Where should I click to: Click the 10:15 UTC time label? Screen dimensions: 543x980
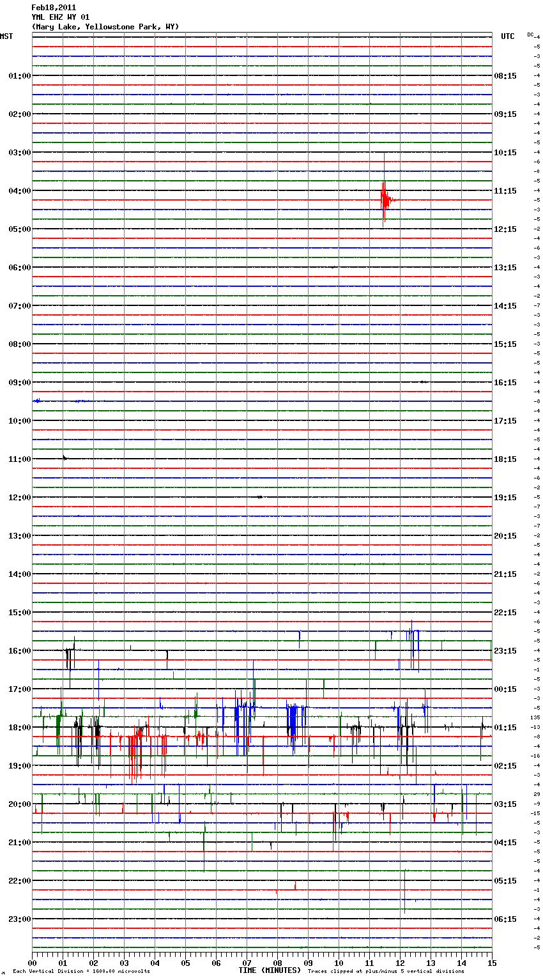tap(505, 153)
